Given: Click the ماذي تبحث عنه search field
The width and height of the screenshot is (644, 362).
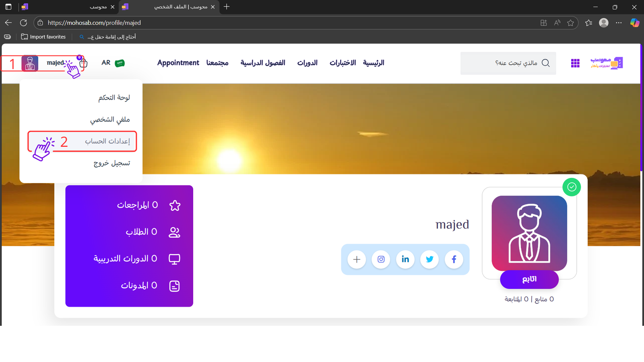Looking at the screenshot, I should click(x=503, y=63).
